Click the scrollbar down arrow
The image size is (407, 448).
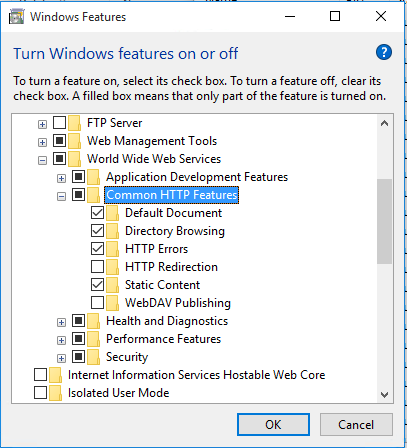coord(384,395)
